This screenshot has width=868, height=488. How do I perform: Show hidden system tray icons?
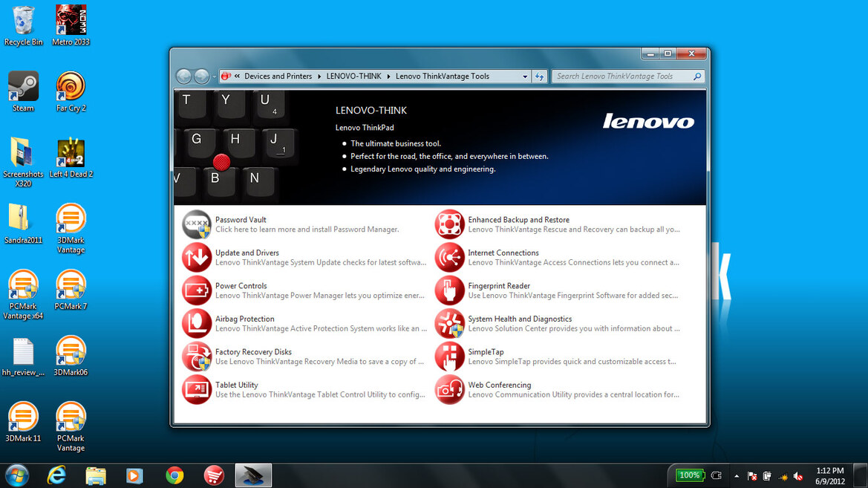pos(737,476)
